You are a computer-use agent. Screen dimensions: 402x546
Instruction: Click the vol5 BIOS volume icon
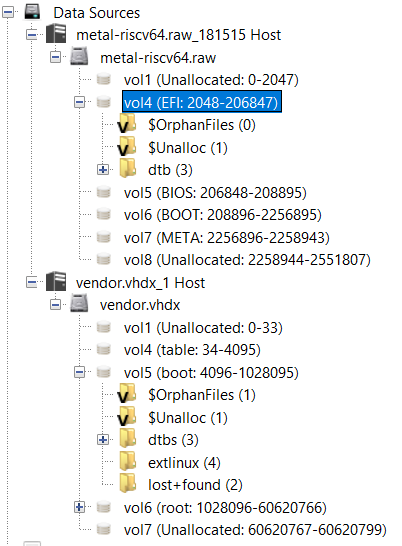click(104, 192)
